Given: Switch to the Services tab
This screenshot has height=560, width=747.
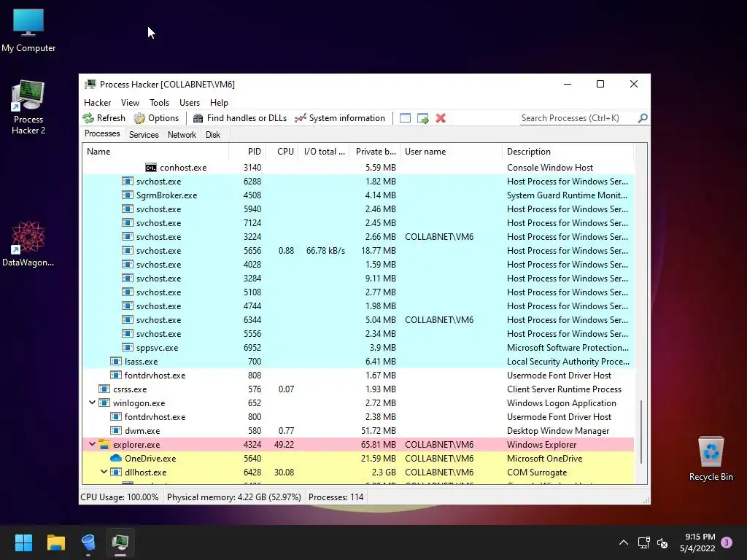Looking at the screenshot, I should (144, 135).
